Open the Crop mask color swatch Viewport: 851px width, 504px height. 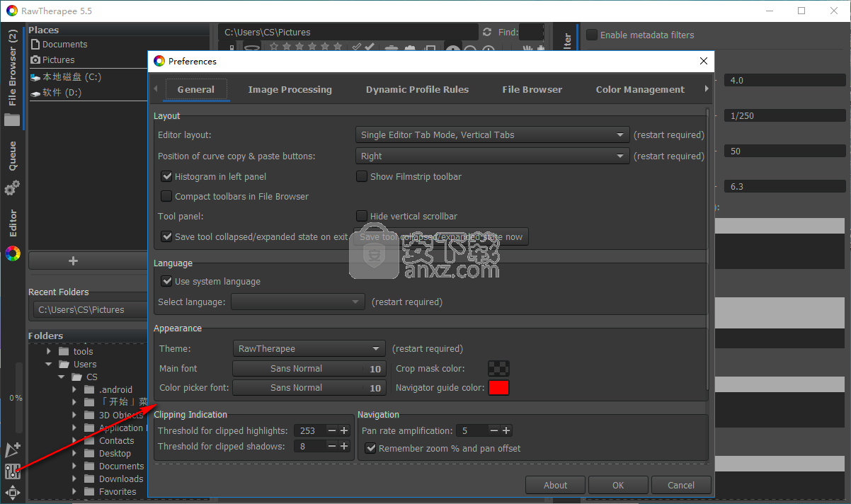coord(498,368)
